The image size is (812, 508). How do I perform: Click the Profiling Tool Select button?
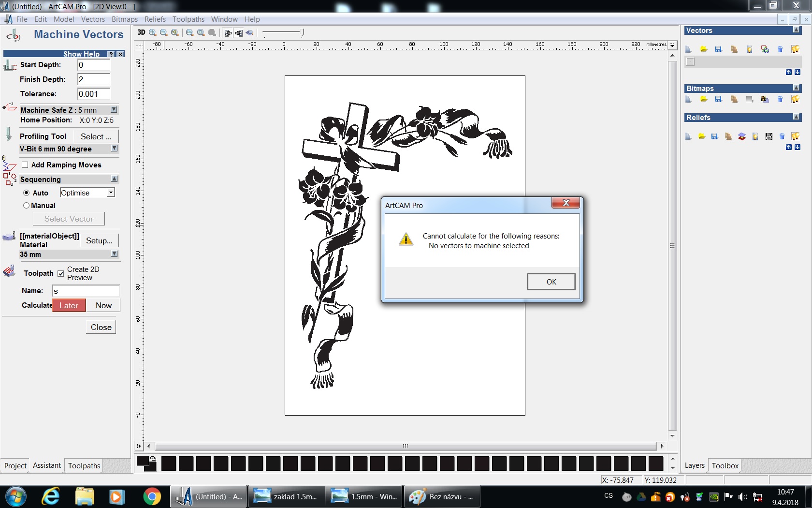click(x=96, y=136)
